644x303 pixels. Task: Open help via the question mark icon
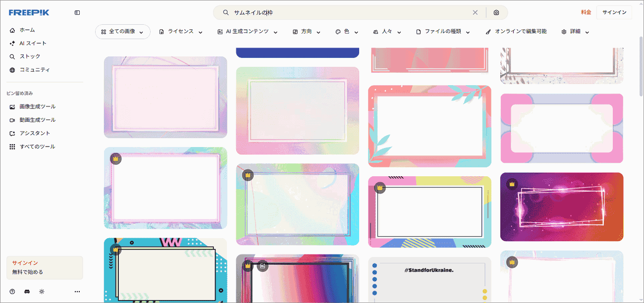12,292
